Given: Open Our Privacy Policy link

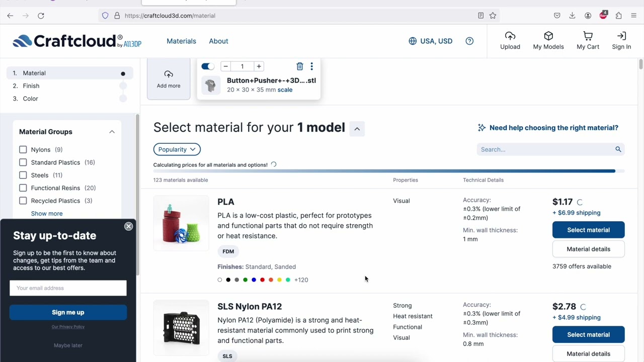Looking at the screenshot, I should (x=68, y=327).
